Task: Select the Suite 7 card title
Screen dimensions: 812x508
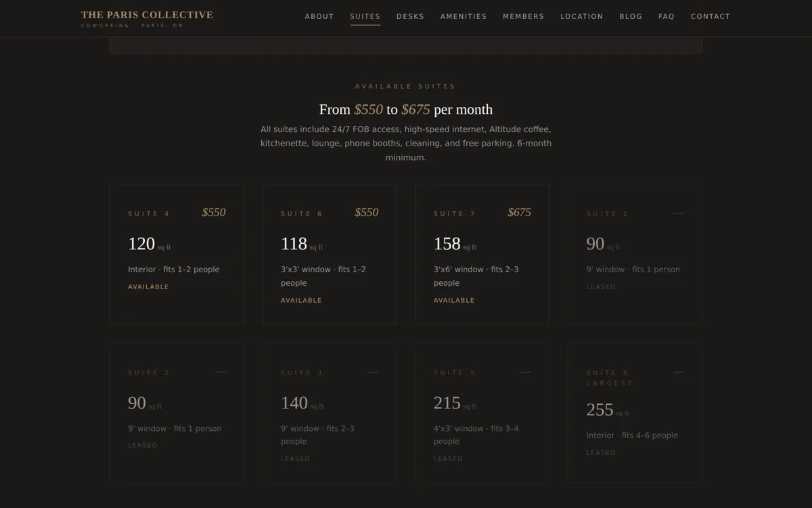Action: point(455,214)
